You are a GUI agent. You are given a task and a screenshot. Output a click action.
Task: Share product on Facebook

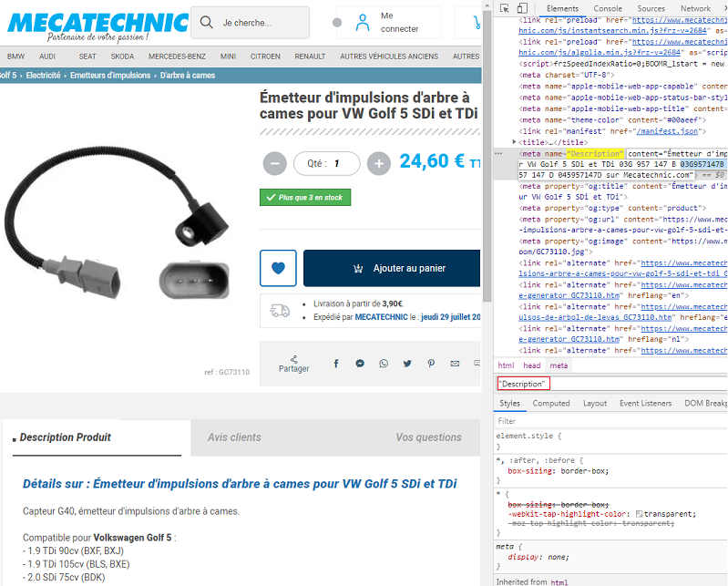336,364
